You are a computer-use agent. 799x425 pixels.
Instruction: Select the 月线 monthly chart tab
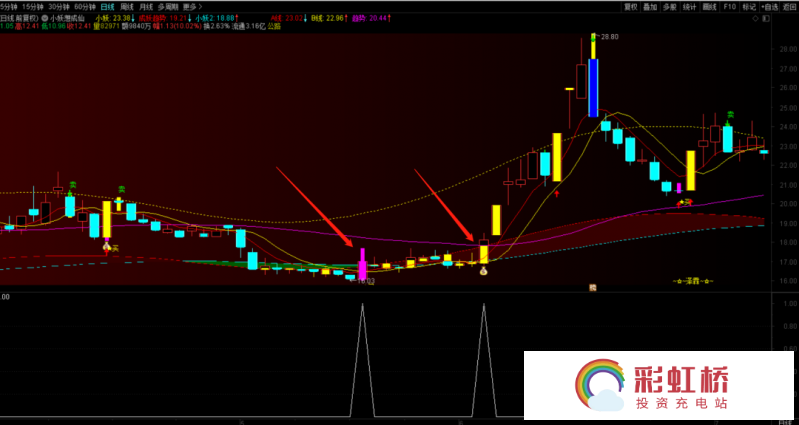[146, 7]
